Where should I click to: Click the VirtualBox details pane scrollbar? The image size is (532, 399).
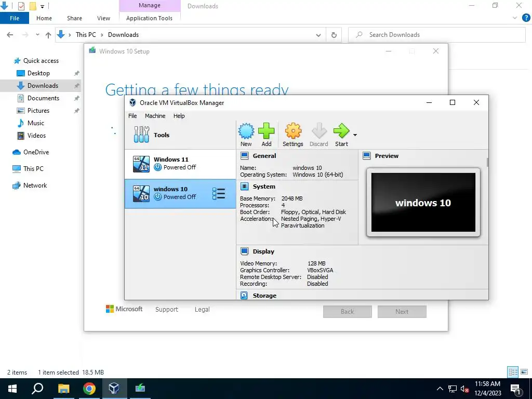tap(487, 162)
